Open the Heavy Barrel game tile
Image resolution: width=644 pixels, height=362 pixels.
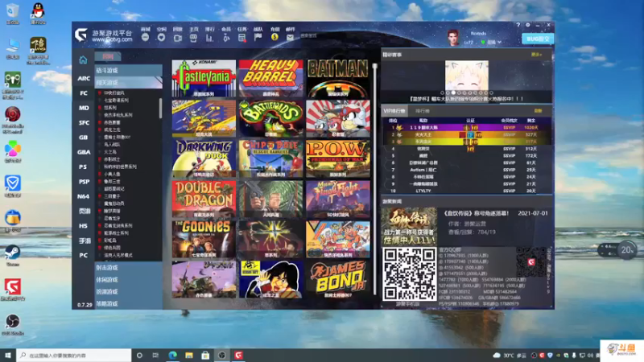(270, 78)
